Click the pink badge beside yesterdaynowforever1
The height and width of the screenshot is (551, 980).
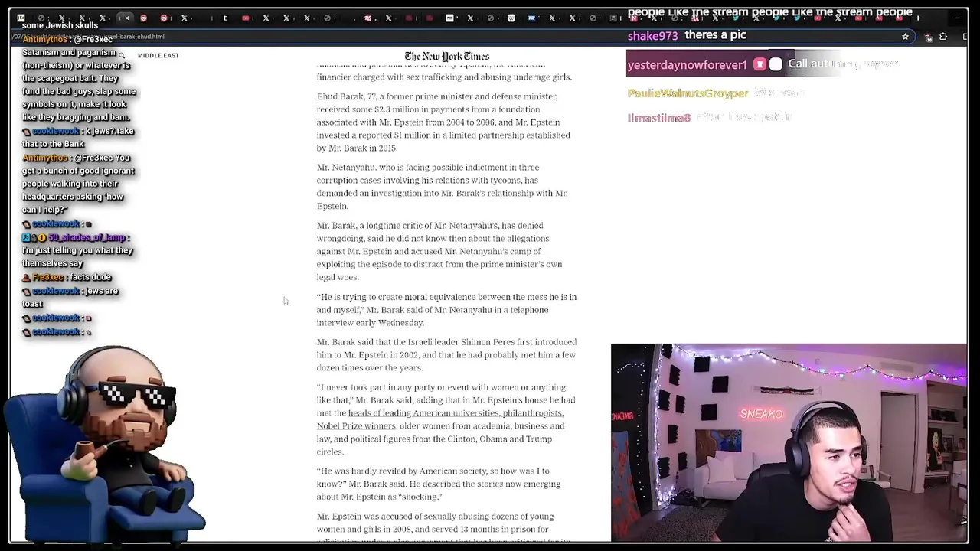tap(759, 64)
